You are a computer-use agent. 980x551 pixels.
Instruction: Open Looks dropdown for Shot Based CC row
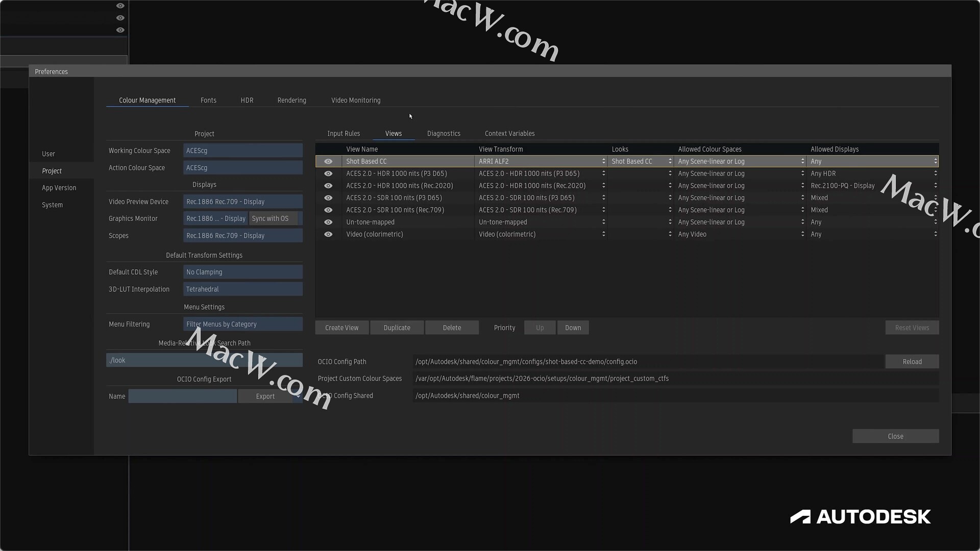pyautogui.click(x=641, y=161)
